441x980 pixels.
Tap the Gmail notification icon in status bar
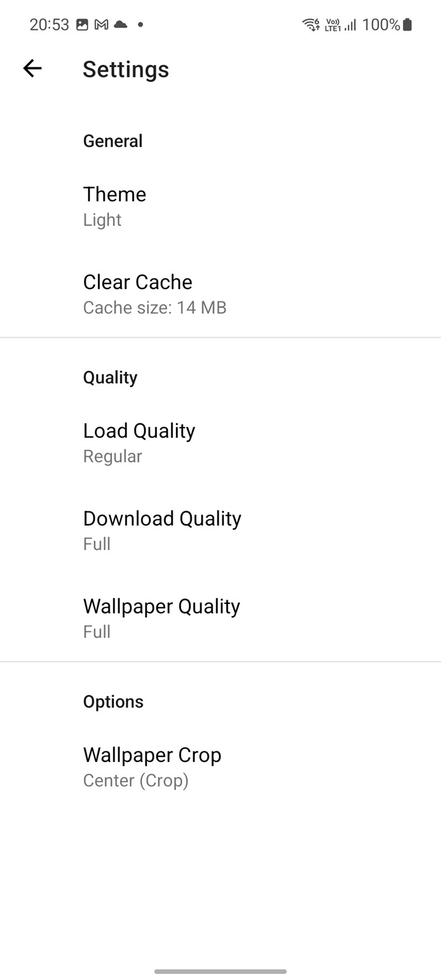click(x=102, y=24)
